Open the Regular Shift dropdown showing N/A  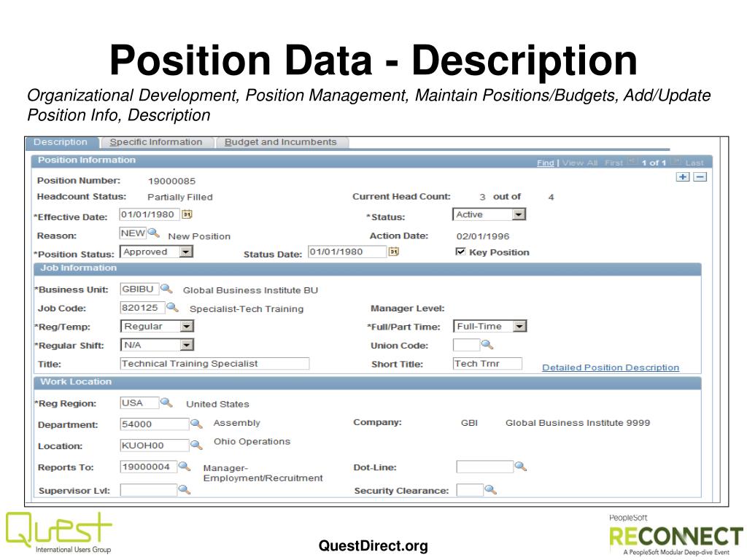(x=158, y=345)
